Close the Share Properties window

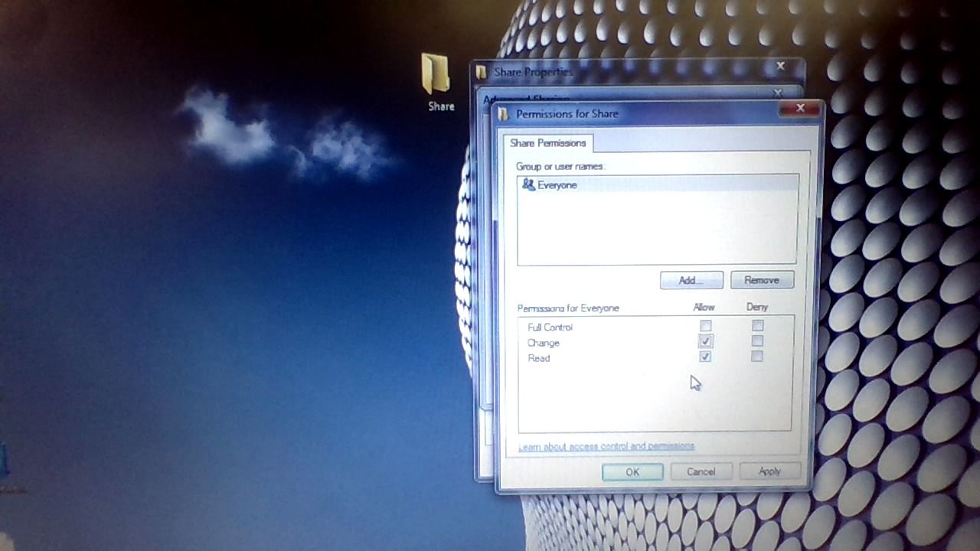coord(780,66)
